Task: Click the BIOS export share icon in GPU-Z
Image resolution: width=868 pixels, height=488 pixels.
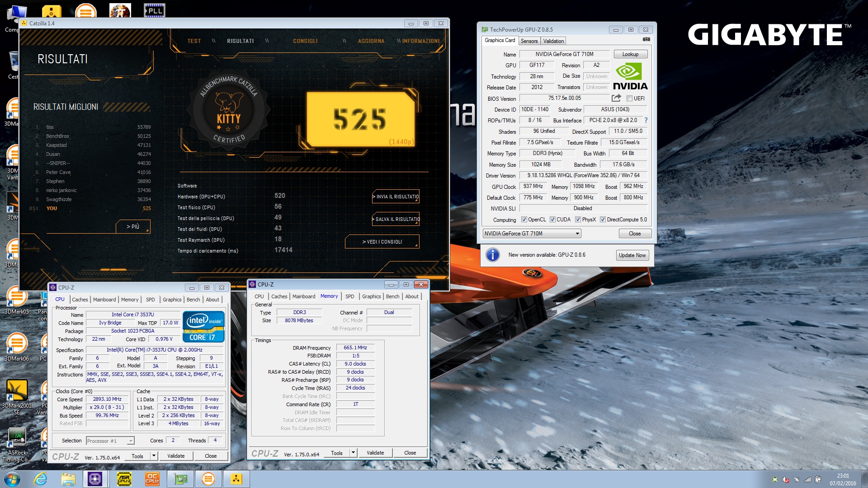Action: click(616, 98)
